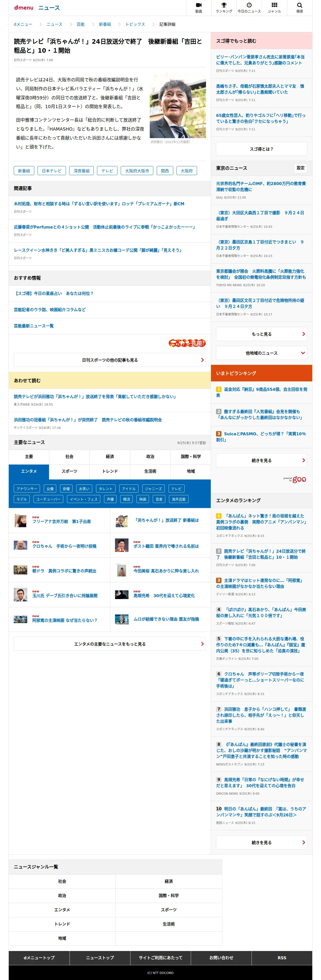321x980 pixels.
Task: Click the Hamada article photo
Action: pos(177,106)
